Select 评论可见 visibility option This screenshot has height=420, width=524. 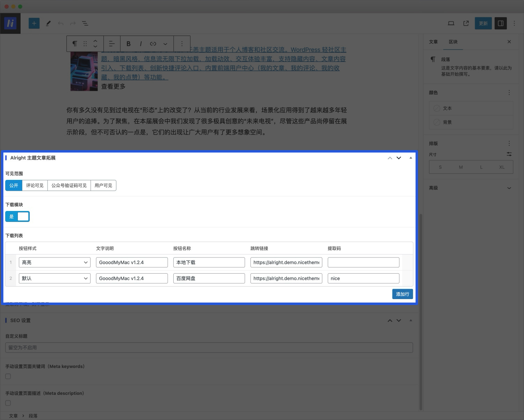tap(35, 186)
